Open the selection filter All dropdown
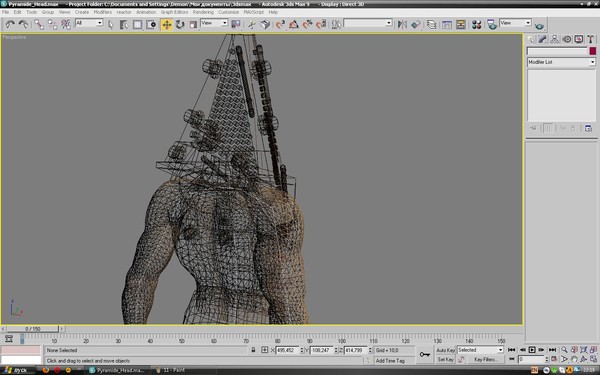Viewport: 600px width, 375px height. click(x=89, y=23)
